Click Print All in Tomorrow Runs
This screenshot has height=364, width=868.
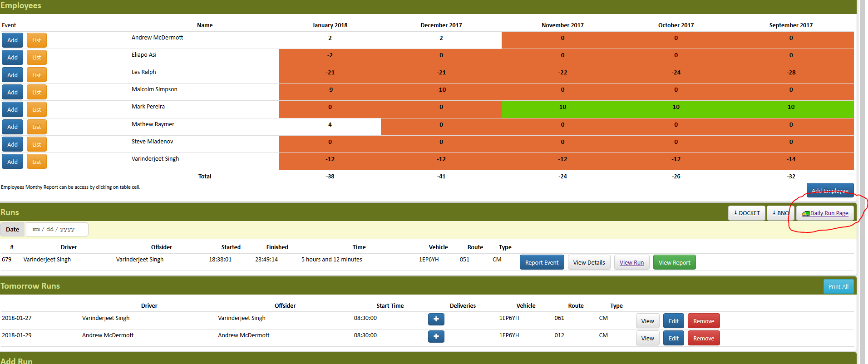(838, 286)
